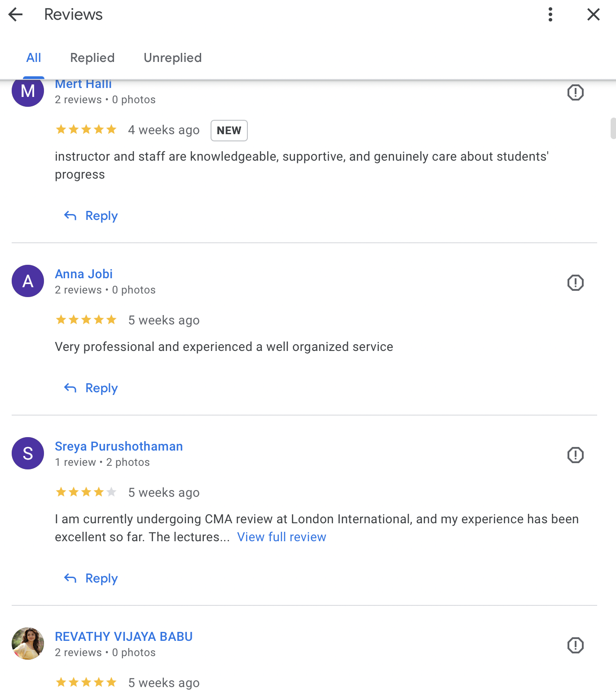
Task: Click Anna Jobi's avatar circle
Action: pos(27,281)
